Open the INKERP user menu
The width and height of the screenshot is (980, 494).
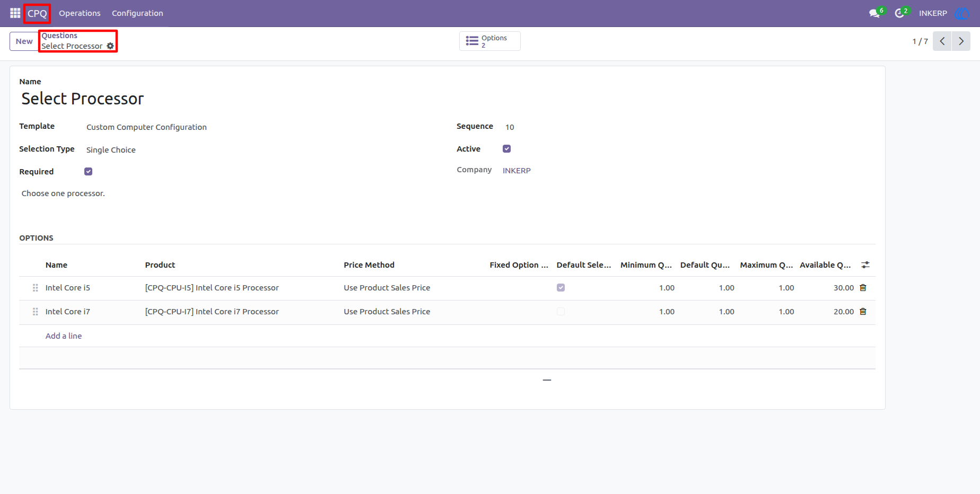933,13
